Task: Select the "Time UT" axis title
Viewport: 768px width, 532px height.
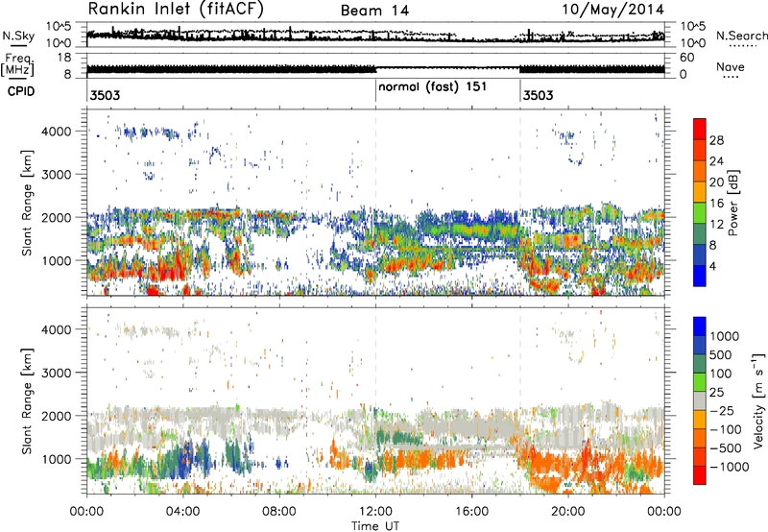Action: coord(375,526)
